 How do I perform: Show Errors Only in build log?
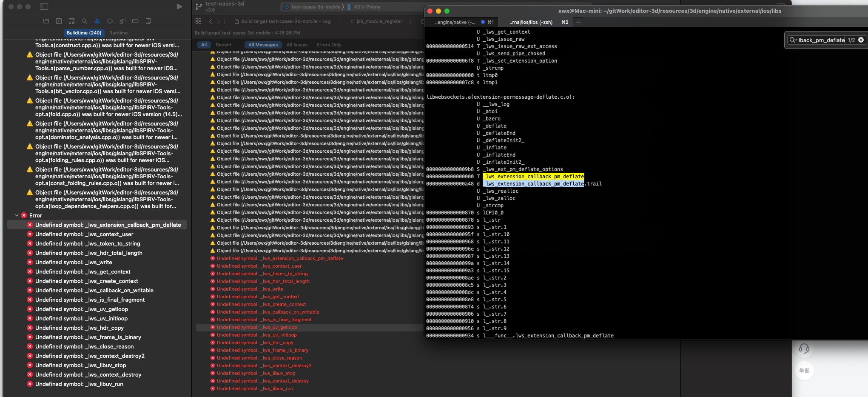point(329,45)
